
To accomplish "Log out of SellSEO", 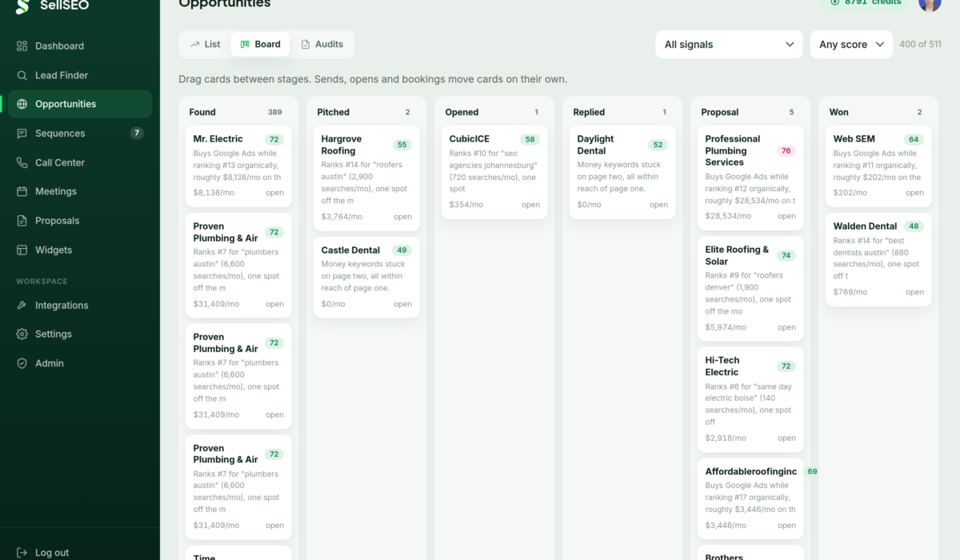I will [x=80, y=553].
